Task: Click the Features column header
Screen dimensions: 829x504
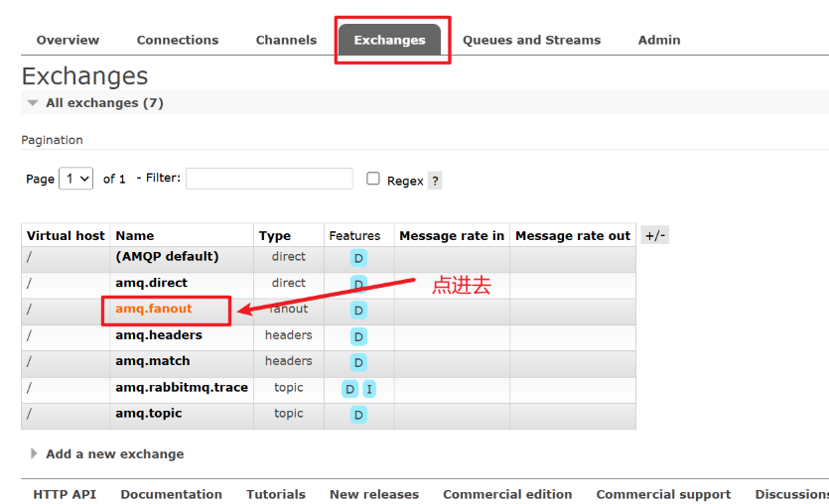Action: 354,235
